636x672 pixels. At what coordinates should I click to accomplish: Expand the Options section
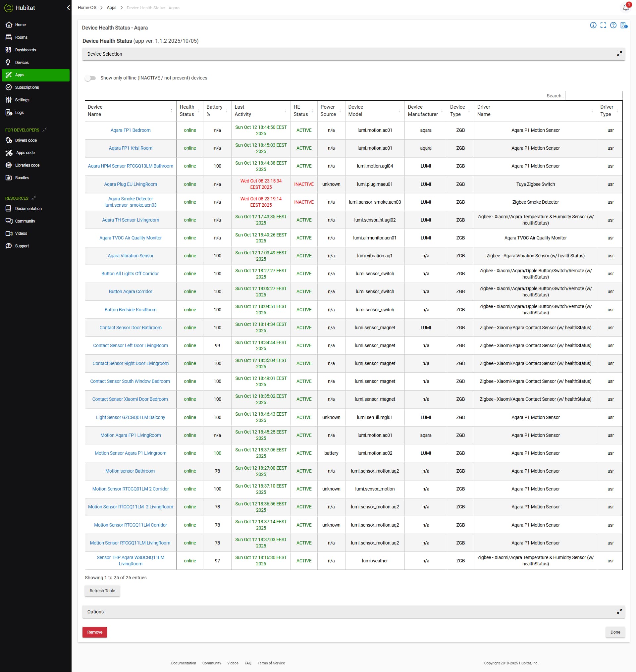point(619,611)
